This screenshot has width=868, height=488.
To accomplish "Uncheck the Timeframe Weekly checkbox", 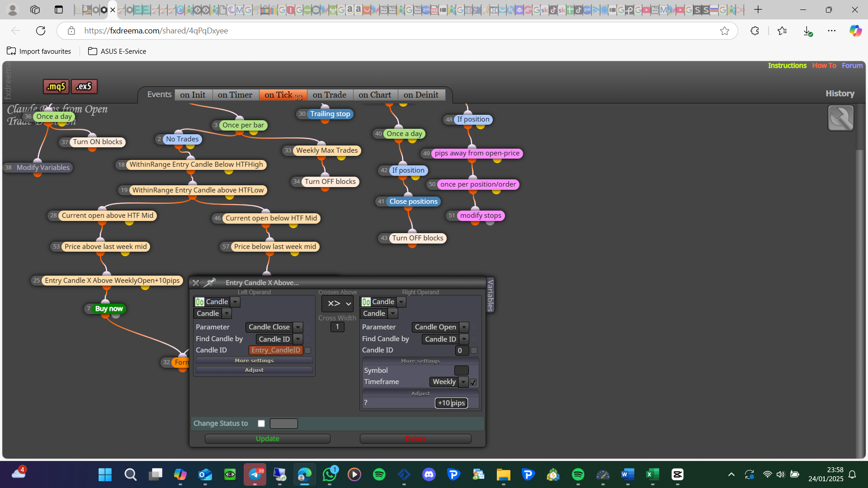I will [x=473, y=382].
